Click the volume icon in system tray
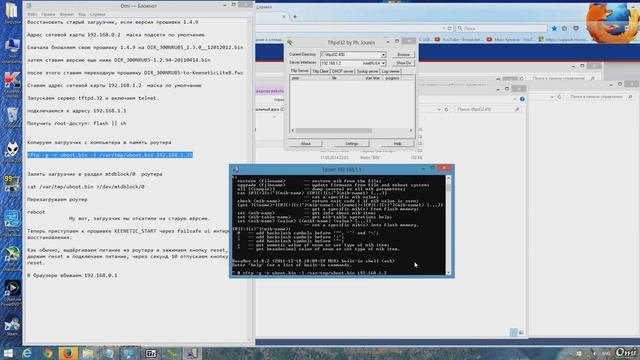The width and height of the screenshot is (640, 360). pyautogui.click(x=594, y=353)
